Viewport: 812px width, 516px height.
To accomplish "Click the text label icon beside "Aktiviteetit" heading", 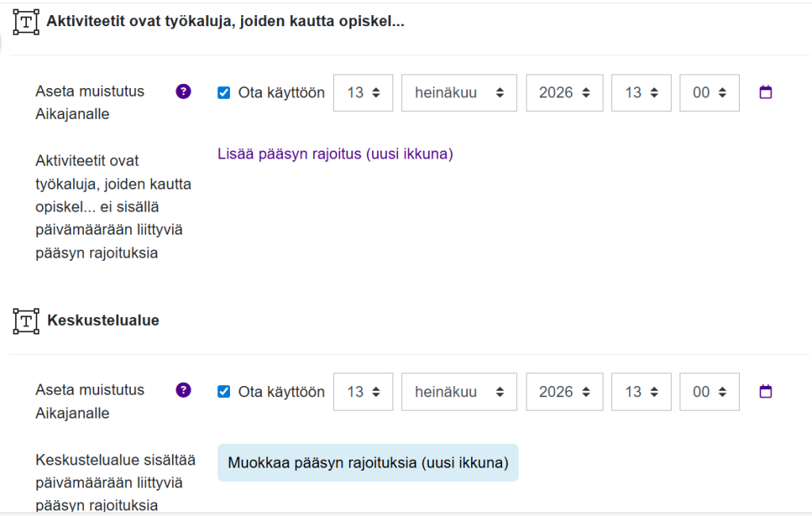I will point(26,21).
